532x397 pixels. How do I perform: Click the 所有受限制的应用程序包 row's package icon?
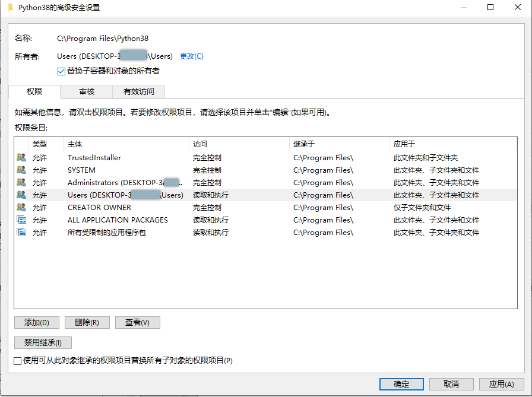[x=21, y=233]
